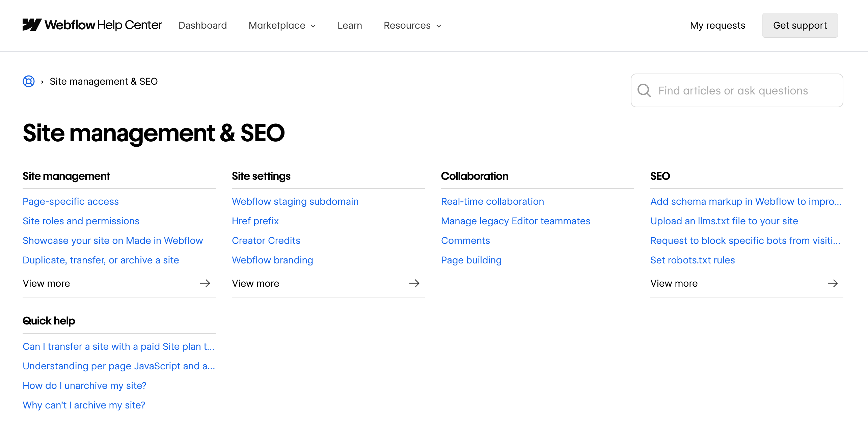Screen dimensions: 868x427
Task: Open Can I transfer a site with paid plan
Action: [x=118, y=346]
